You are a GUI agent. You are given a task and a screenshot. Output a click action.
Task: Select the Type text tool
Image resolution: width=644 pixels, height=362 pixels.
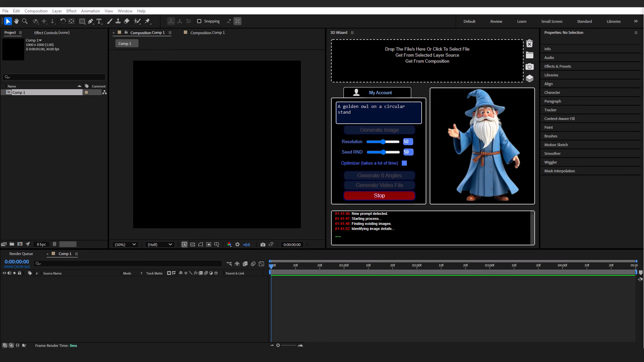[99, 21]
